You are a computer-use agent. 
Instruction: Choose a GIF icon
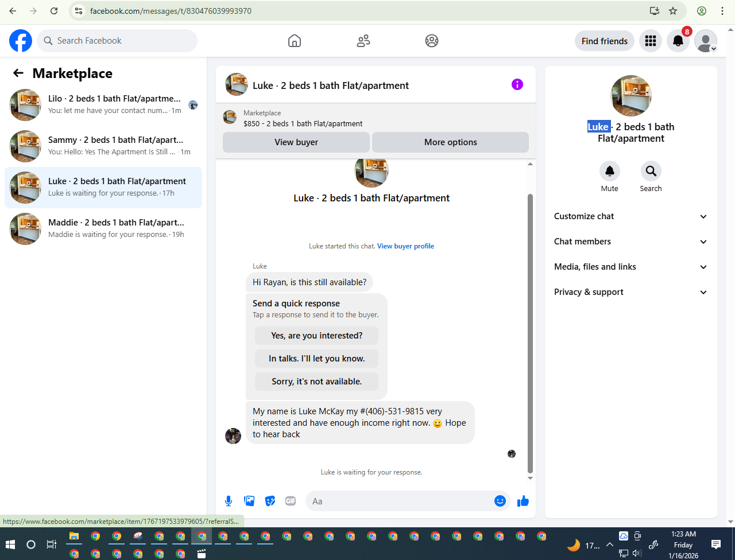291,501
